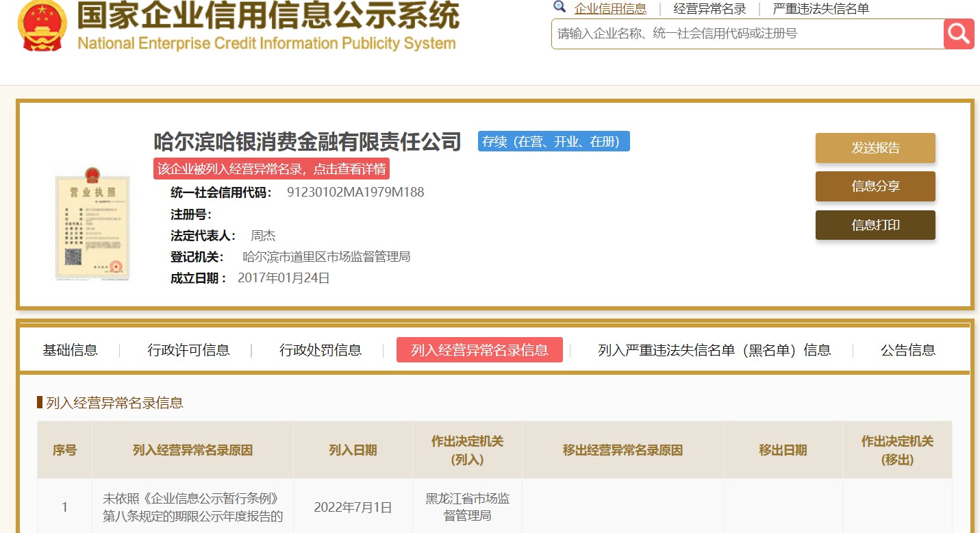Click the company name 哈尔滨哈银消费金融有限责任公司
This screenshot has height=533, width=980.
[x=307, y=141]
